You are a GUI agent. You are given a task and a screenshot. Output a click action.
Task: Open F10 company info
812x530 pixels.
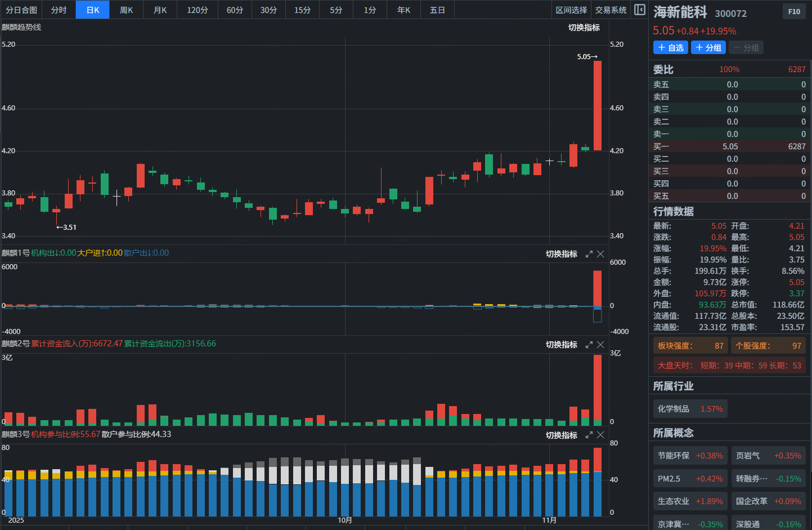tap(794, 11)
